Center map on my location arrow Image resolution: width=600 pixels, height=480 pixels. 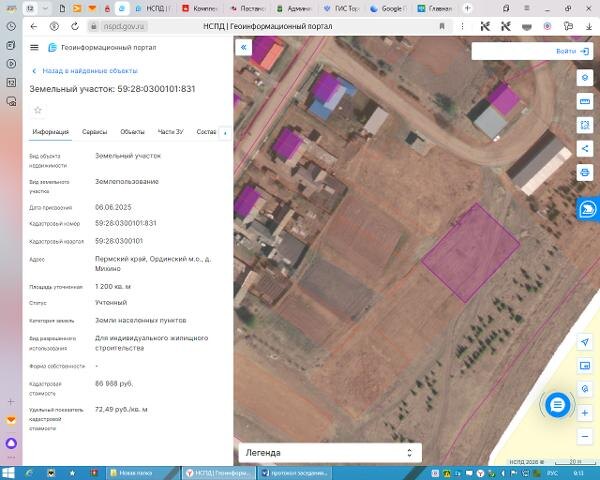click(x=585, y=342)
